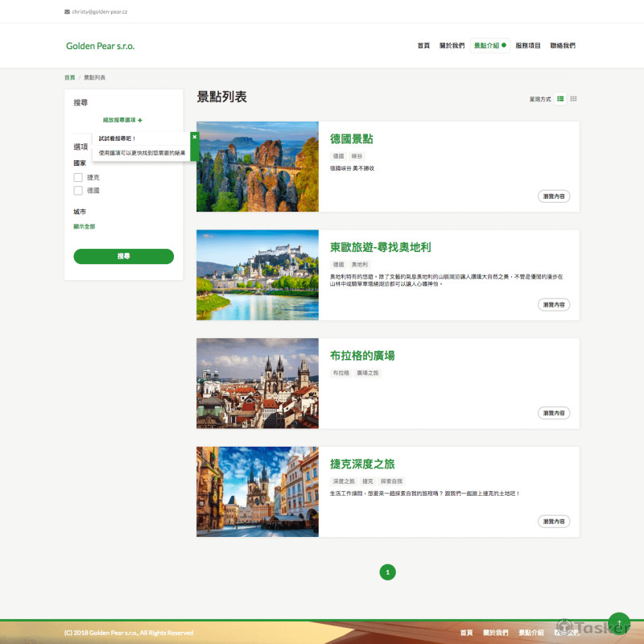
Task: Click 首頁 in the breadcrumb
Action: 69,77
